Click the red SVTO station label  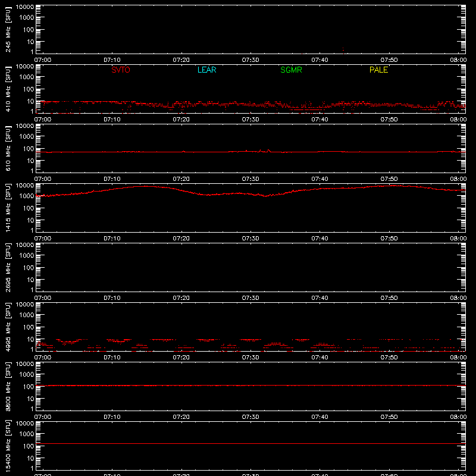coord(121,70)
